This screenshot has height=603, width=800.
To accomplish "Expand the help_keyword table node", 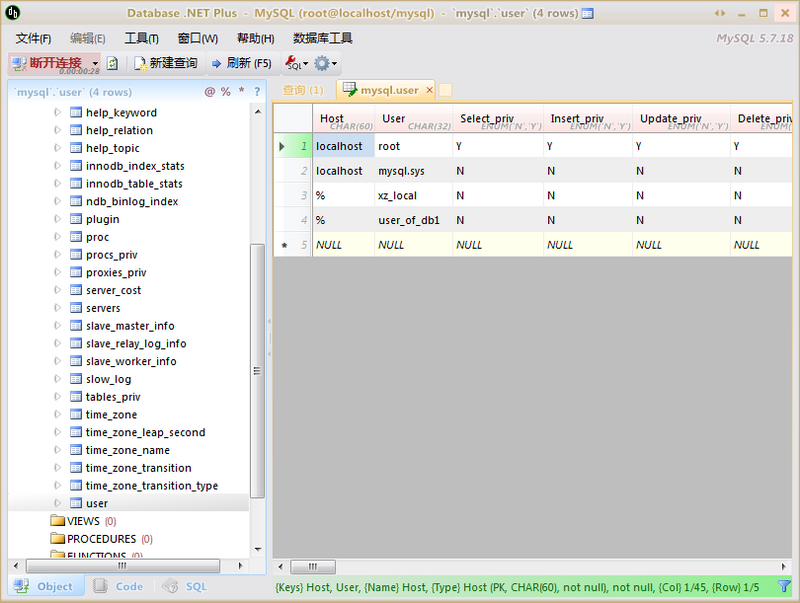I will [x=58, y=112].
